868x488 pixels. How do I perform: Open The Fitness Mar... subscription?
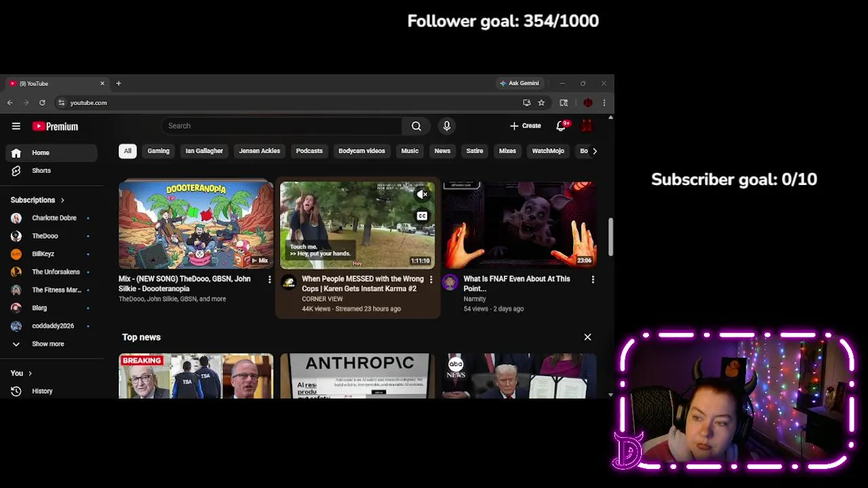coord(52,290)
